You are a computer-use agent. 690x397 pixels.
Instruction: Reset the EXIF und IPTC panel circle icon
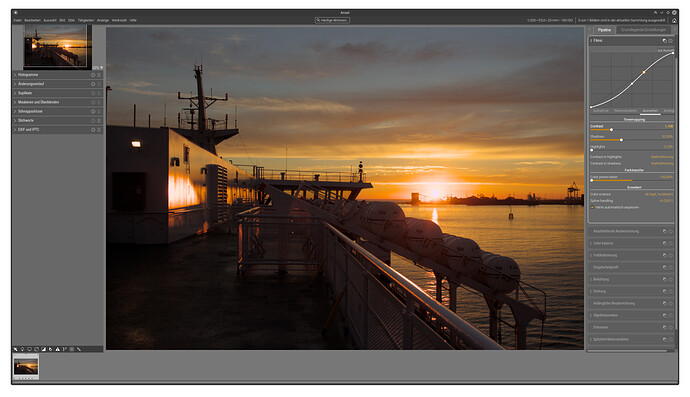click(x=93, y=130)
